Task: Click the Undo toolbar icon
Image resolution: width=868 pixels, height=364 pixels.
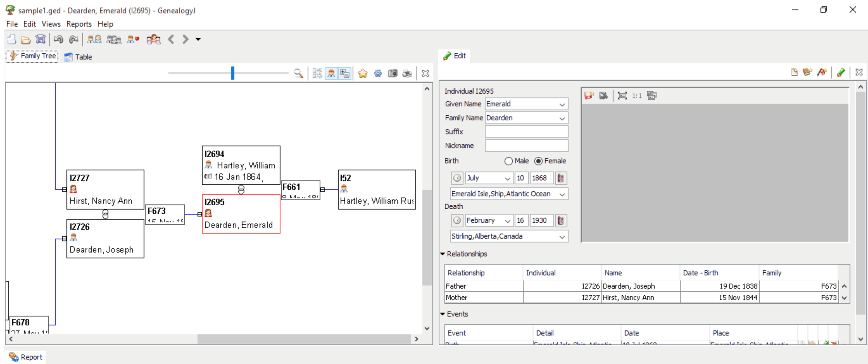Action: 59,40
